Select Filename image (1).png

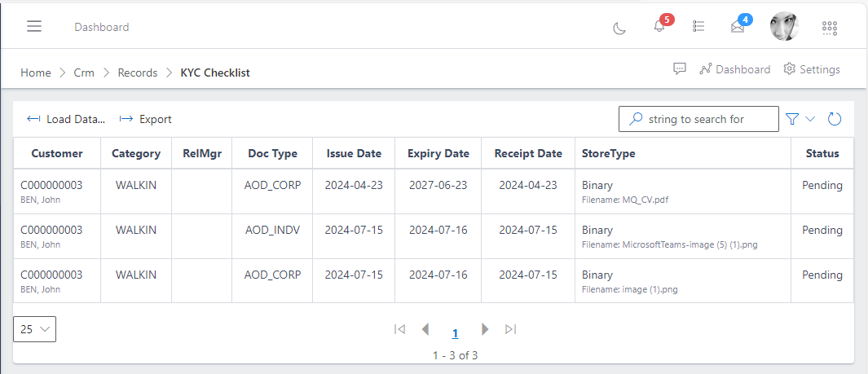(629, 289)
